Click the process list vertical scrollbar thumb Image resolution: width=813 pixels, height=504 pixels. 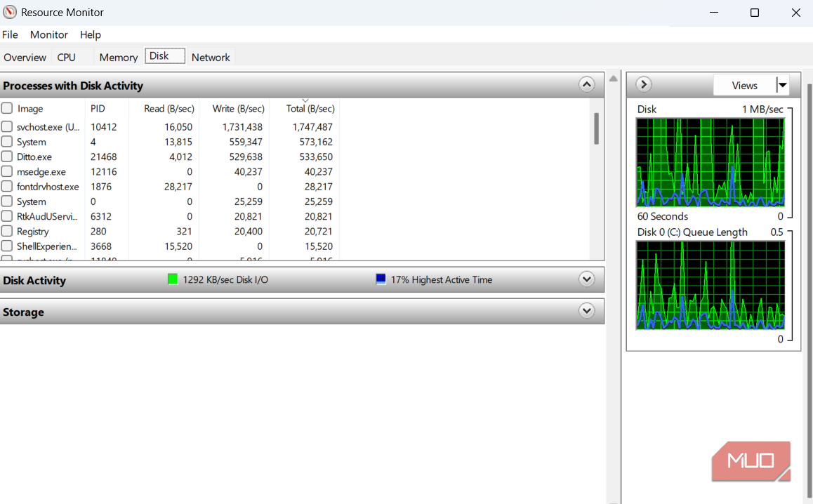[596, 128]
